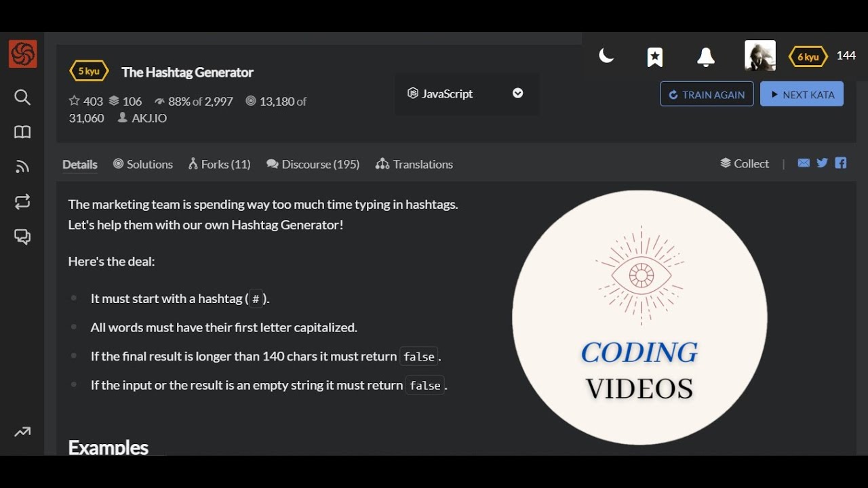Click the collections count 106
Image resolution: width=868 pixels, height=488 pixels.
click(x=125, y=101)
